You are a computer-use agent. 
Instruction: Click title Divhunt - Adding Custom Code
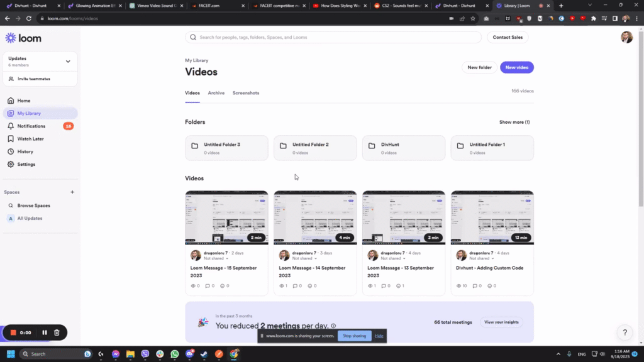click(489, 268)
